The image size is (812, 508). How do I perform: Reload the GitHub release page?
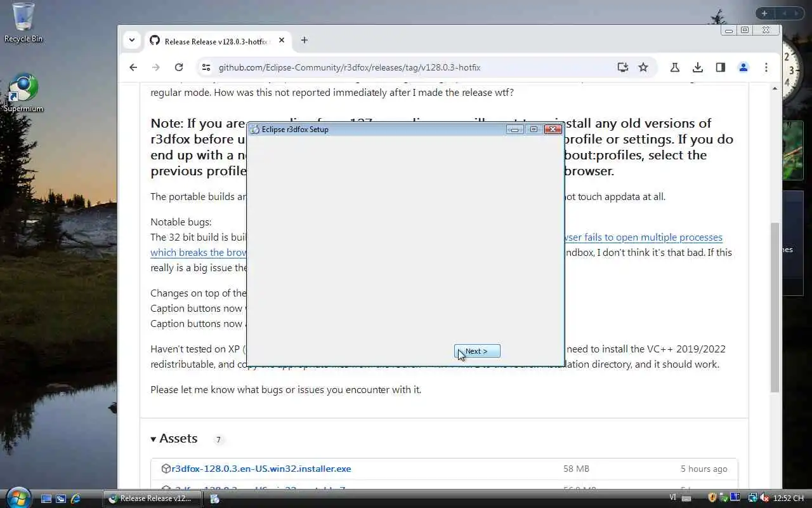point(179,67)
